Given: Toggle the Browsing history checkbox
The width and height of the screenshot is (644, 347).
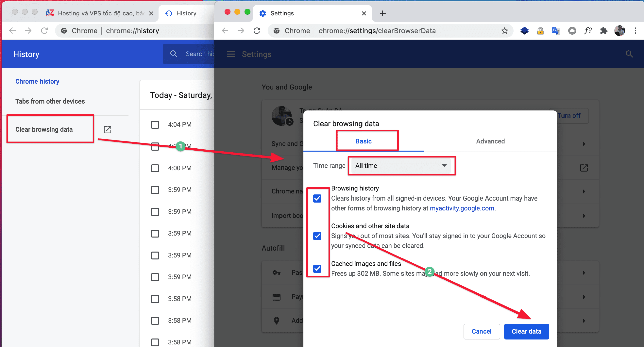Looking at the screenshot, I should coord(317,199).
